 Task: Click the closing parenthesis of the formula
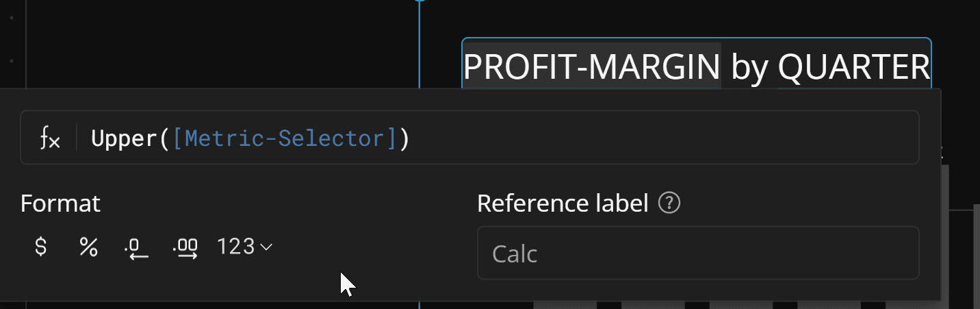404,139
